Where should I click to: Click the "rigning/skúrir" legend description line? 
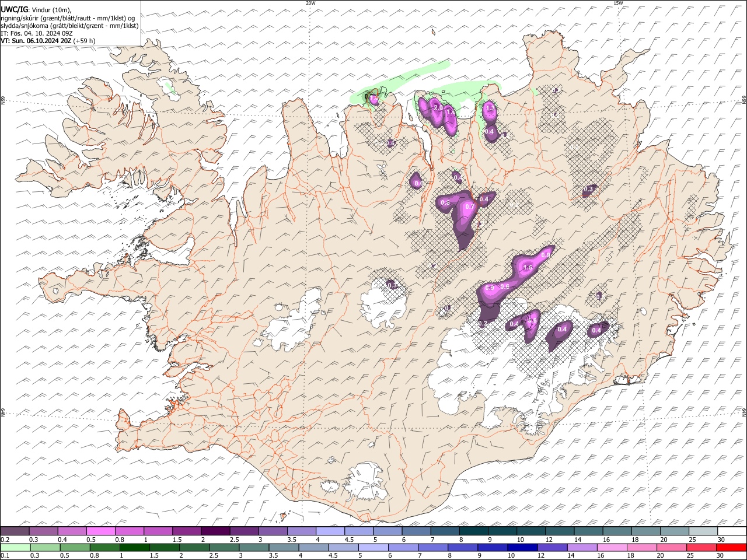pyautogui.click(x=68, y=17)
